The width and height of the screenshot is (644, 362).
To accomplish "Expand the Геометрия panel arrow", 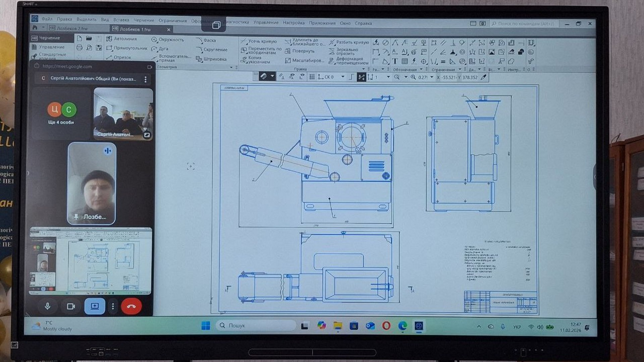I will [x=231, y=67].
